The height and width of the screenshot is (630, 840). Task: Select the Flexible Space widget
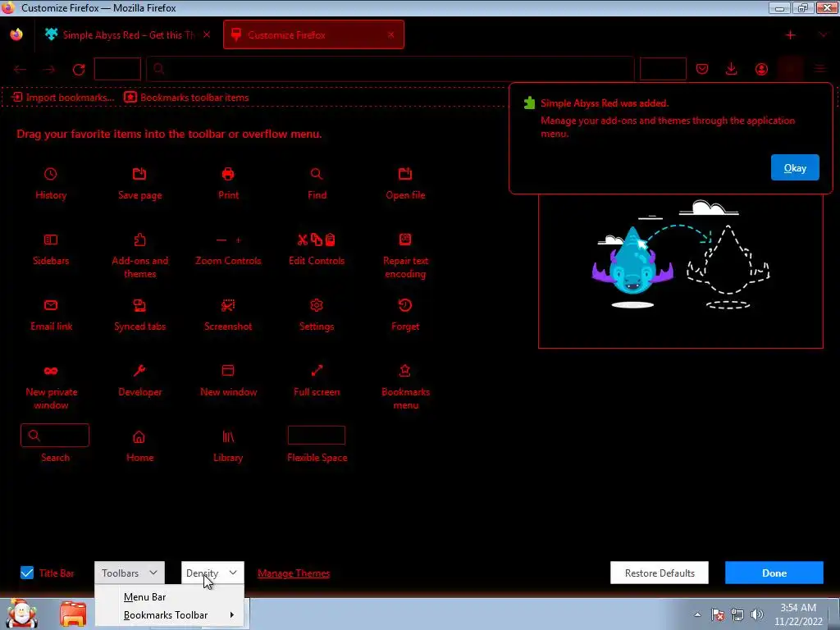[x=316, y=435]
